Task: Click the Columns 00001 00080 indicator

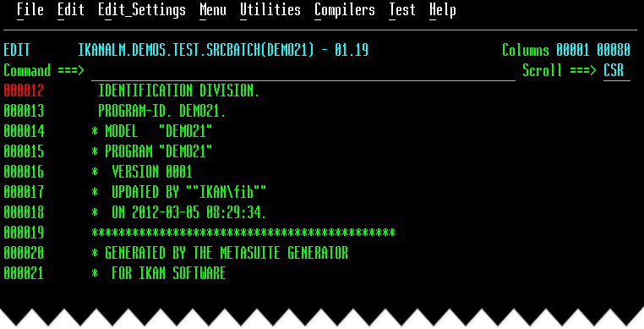Action: tap(566, 50)
